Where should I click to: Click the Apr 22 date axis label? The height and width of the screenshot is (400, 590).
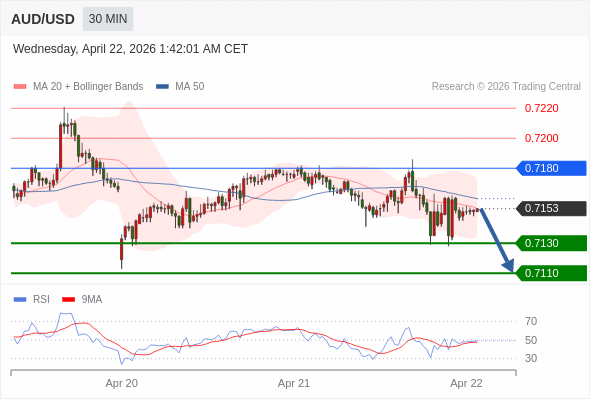(466, 383)
